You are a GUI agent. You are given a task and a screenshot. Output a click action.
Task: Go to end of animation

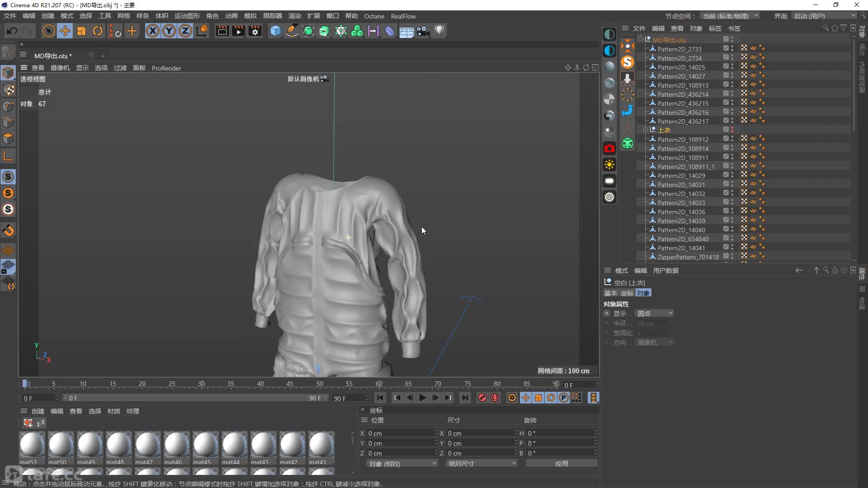coord(465,398)
